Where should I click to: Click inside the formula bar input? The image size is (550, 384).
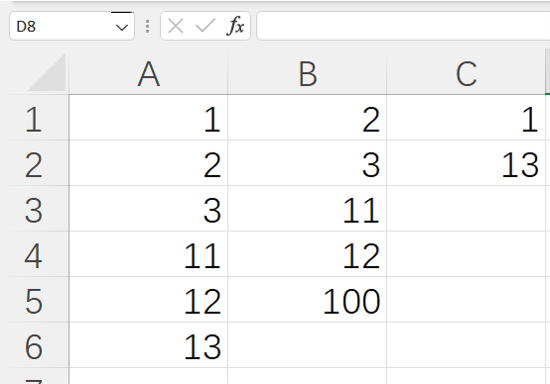403,26
